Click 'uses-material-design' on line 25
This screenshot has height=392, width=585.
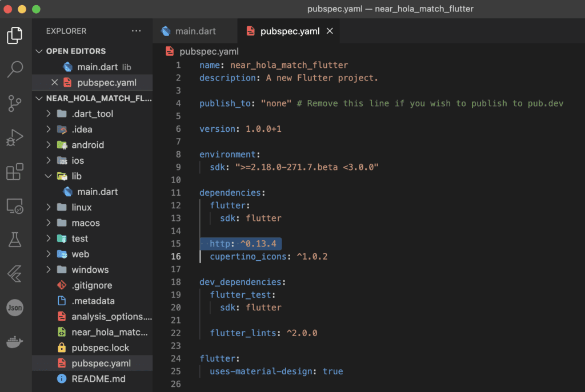tap(261, 371)
